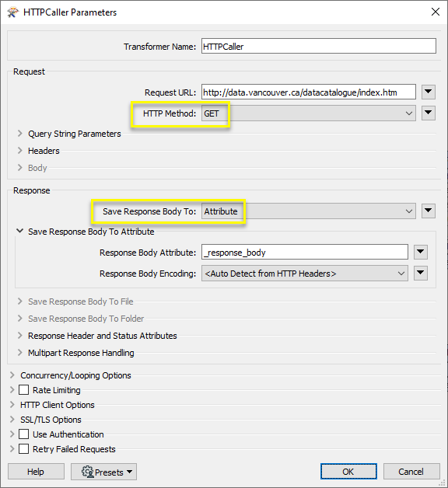
Task: Open the arrow menu beside Response Body Encoding
Action: pos(421,273)
